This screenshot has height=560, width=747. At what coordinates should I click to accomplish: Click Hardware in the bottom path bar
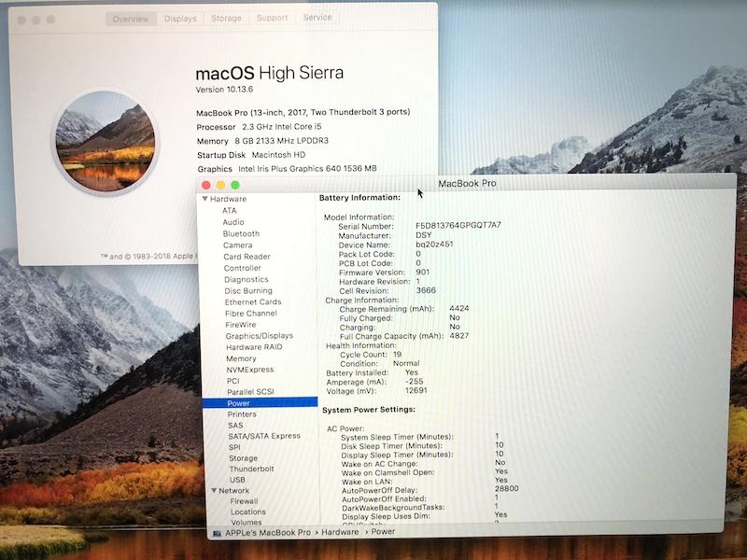(340, 532)
